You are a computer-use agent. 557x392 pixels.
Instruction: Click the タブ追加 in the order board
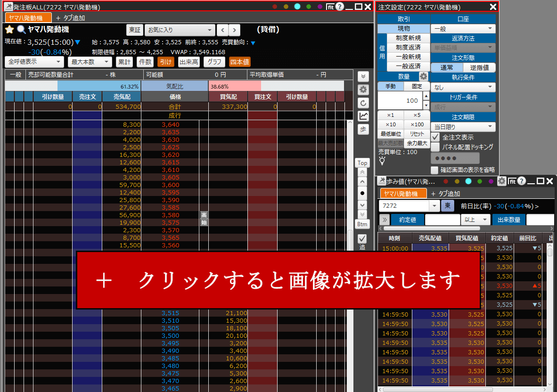pyautogui.click(x=70, y=18)
